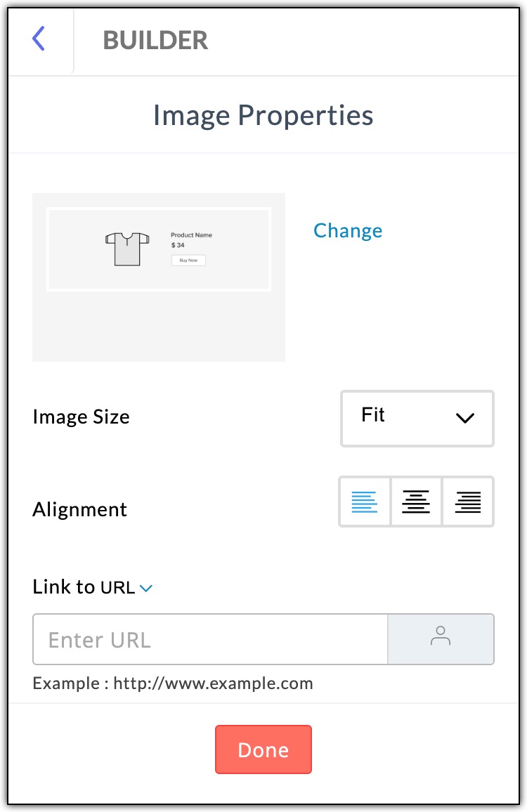Image resolution: width=527 pixels, height=812 pixels.
Task: Click the Change image link
Action: point(348,231)
